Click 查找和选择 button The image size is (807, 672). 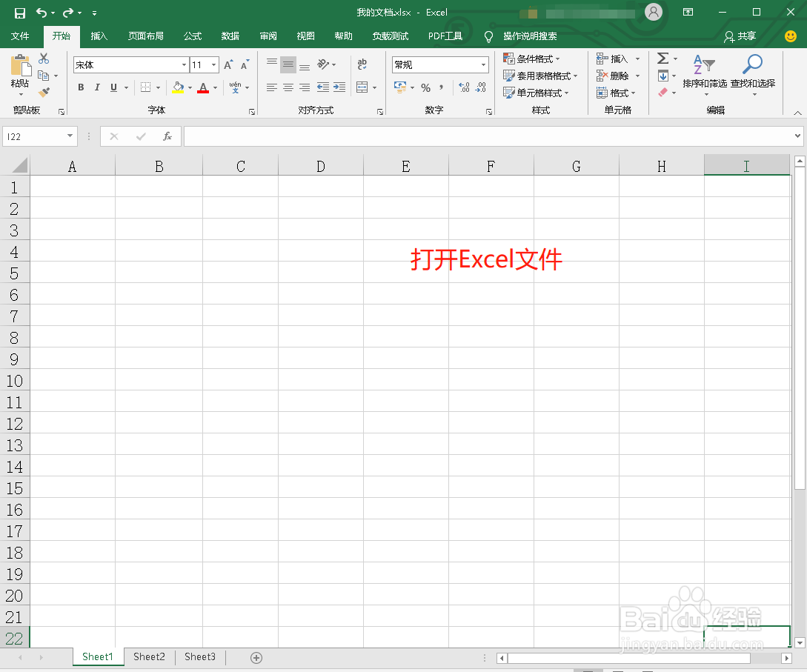tap(752, 75)
